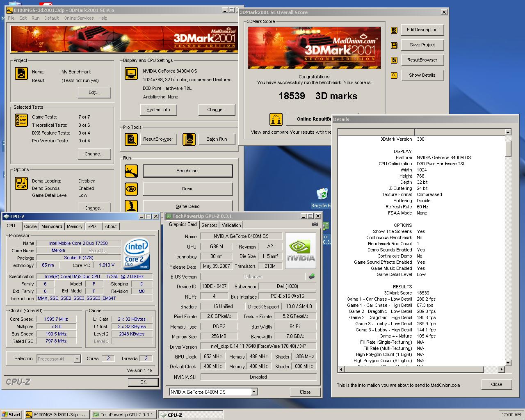Click the Benchmark button
The height and width of the screenshot is (420, 525).
(x=188, y=171)
